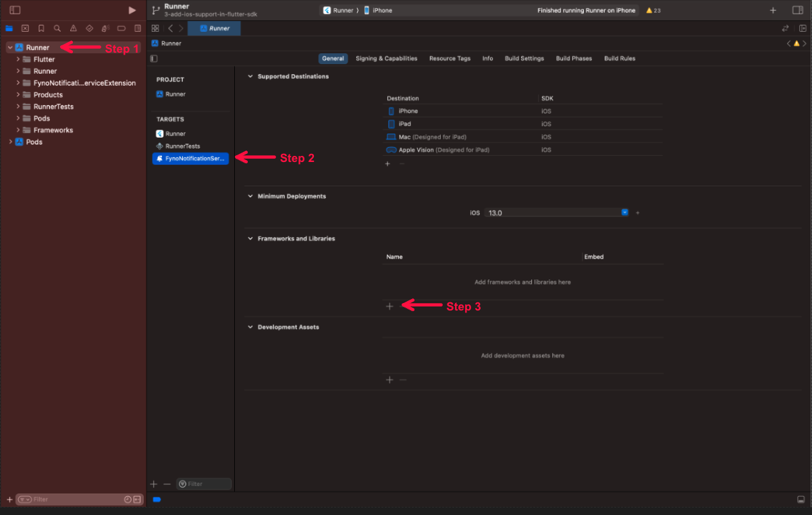Collapse the Supported Destinations section
812x515 pixels.
[250, 76]
